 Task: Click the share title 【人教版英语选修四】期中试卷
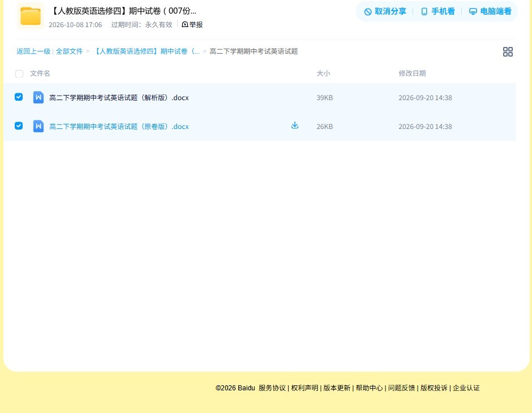(123, 11)
